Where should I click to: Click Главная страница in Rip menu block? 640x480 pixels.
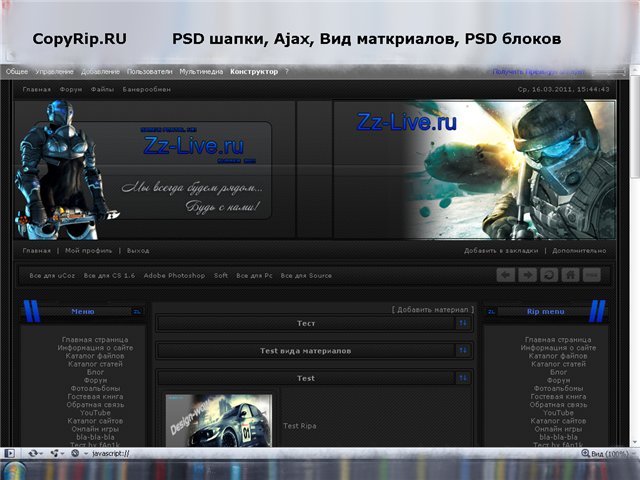click(558, 340)
